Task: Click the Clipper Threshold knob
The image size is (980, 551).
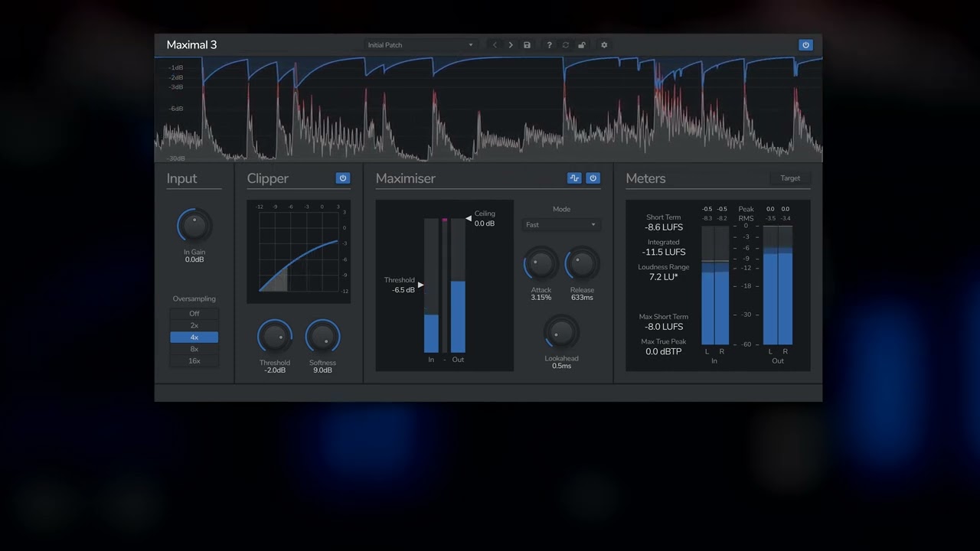Action: coord(275,337)
